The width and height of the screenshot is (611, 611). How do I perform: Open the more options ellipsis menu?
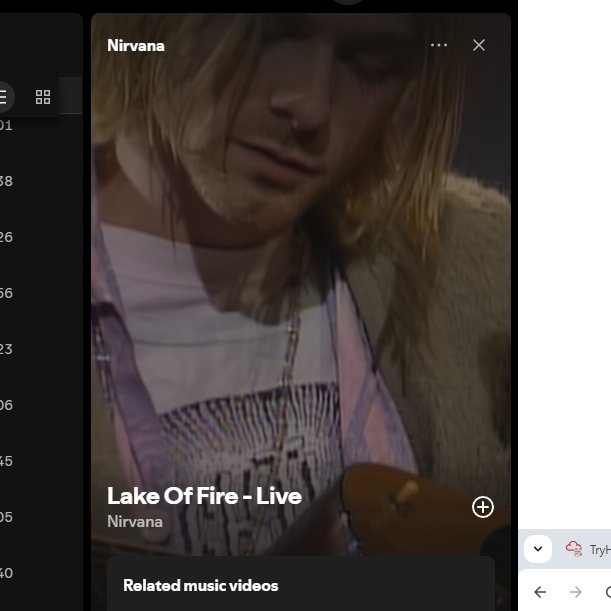(x=439, y=45)
